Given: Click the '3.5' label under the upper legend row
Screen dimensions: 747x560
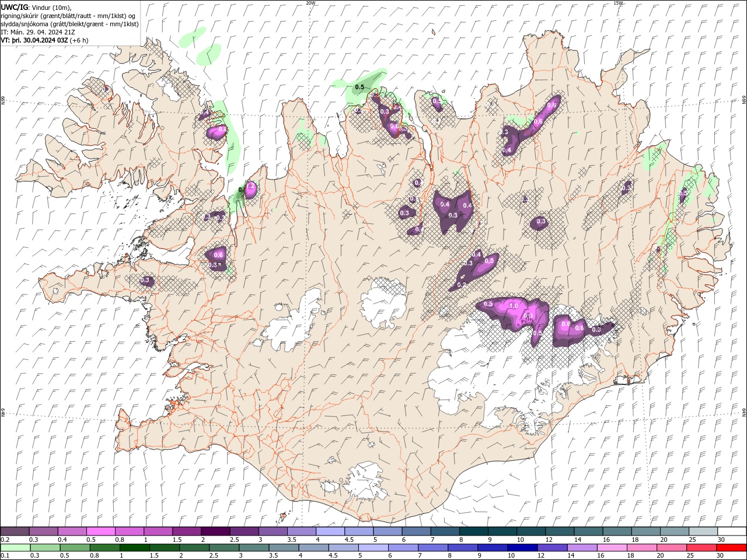Looking at the screenshot, I should point(292,540).
